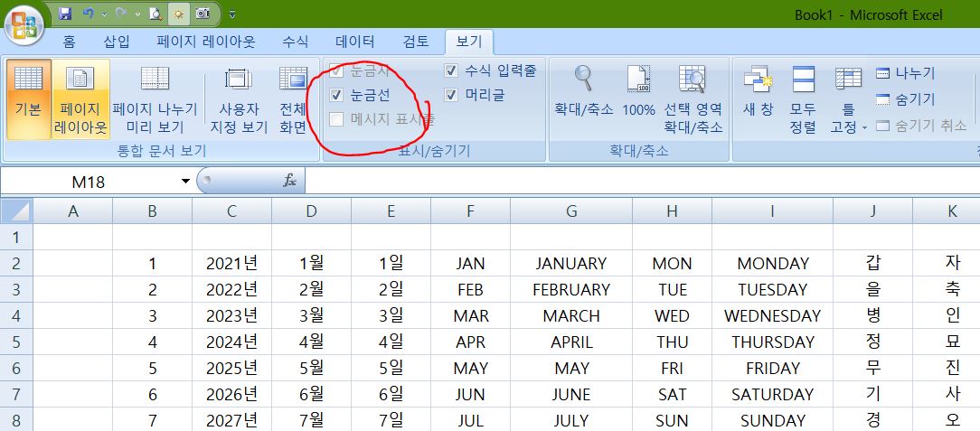Select column G header
The image size is (980, 431).
click(571, 211)
